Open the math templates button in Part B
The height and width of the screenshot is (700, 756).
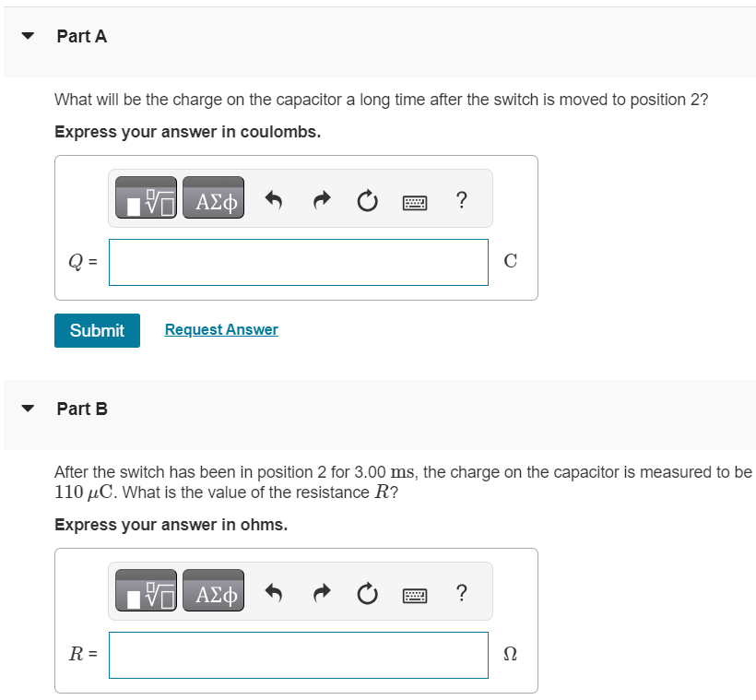146,590
